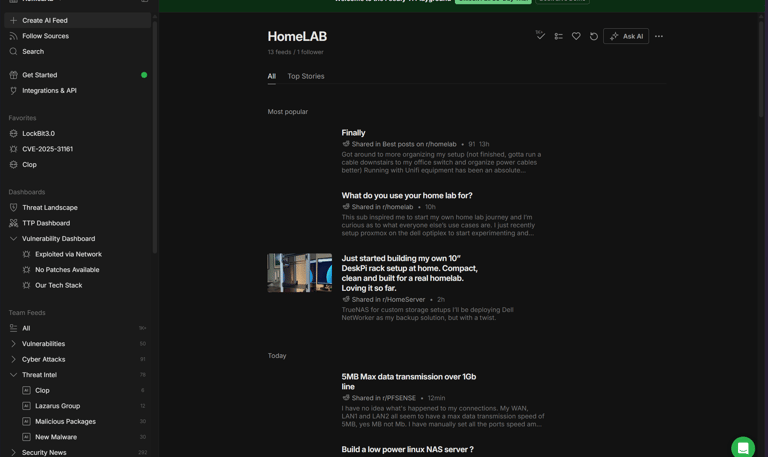Open Integrations & API
This screenshot has width=768, height=457.
tap(49, 91)
